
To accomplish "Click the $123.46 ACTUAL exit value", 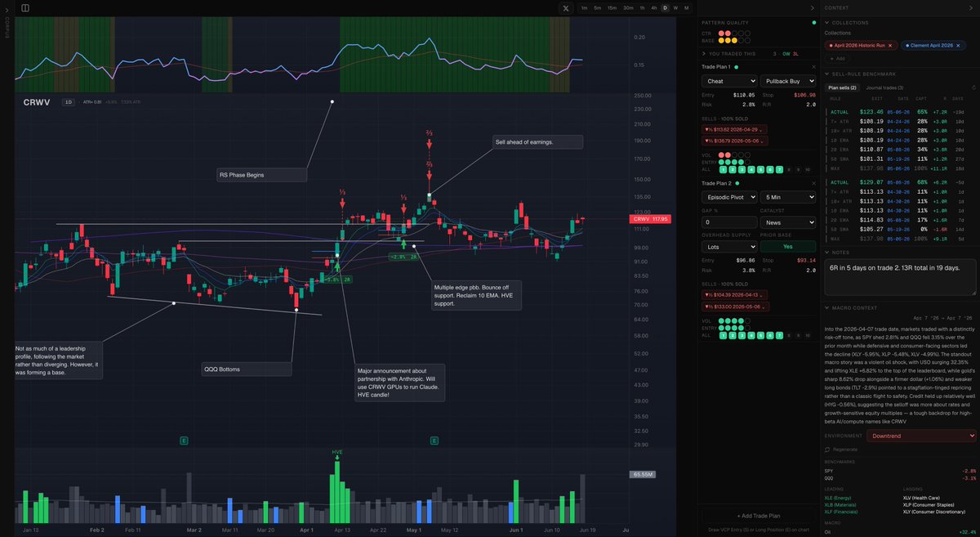I will click(x=873, y=111).
